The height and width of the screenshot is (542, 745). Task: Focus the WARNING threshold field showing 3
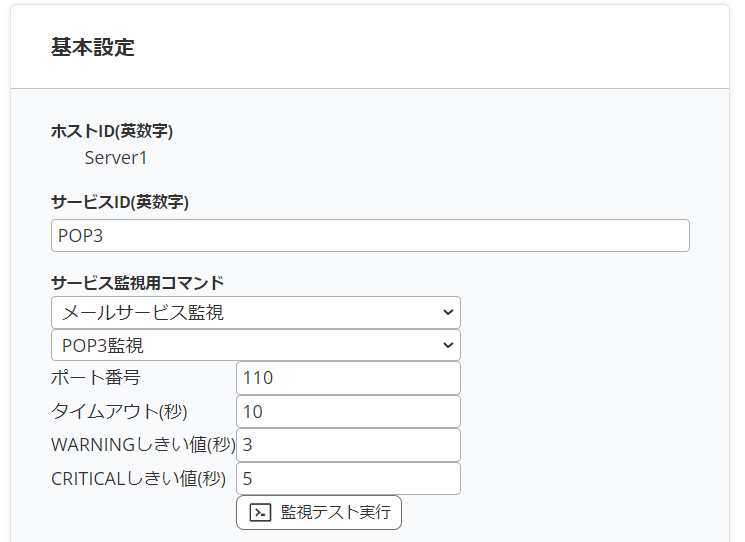coord(348,445)
